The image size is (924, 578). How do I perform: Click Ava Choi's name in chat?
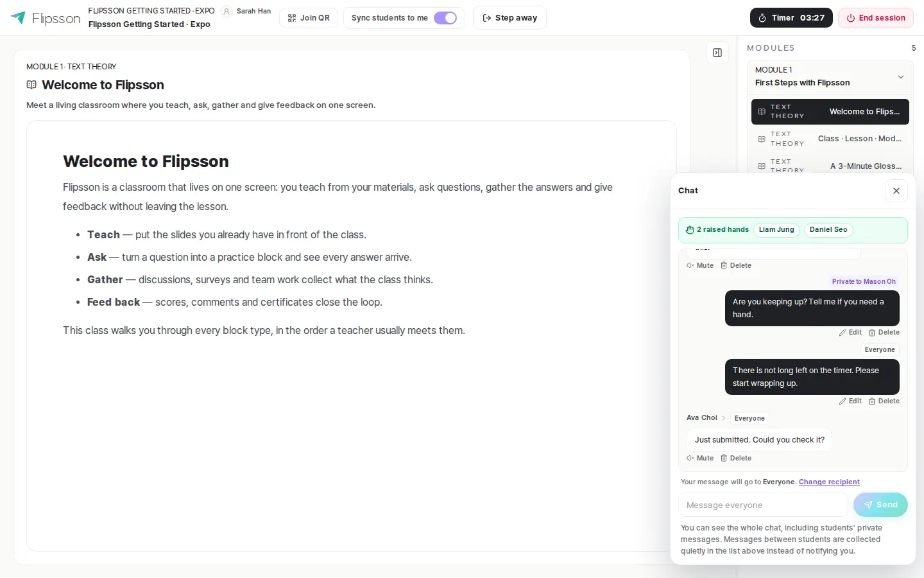click(x=702, y=418)
